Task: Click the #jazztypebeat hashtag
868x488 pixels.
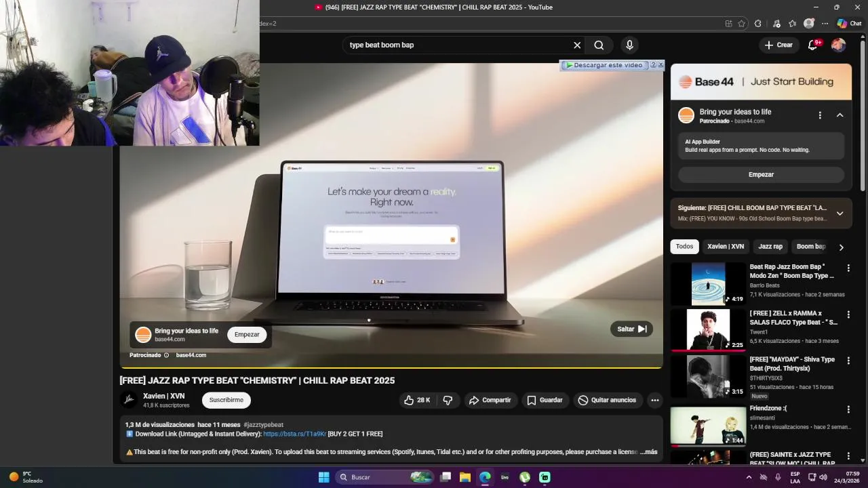Action: tap(263, 425)
